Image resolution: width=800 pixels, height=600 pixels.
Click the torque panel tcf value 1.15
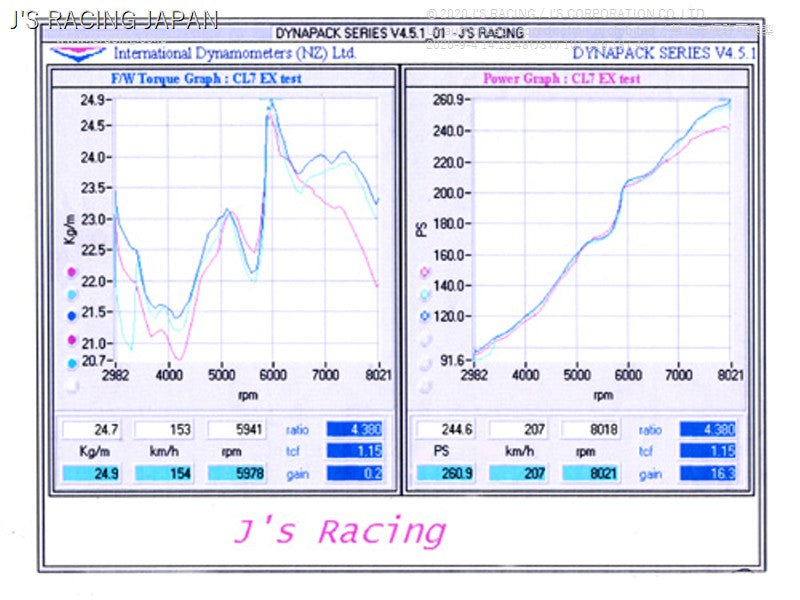[355, 451]
